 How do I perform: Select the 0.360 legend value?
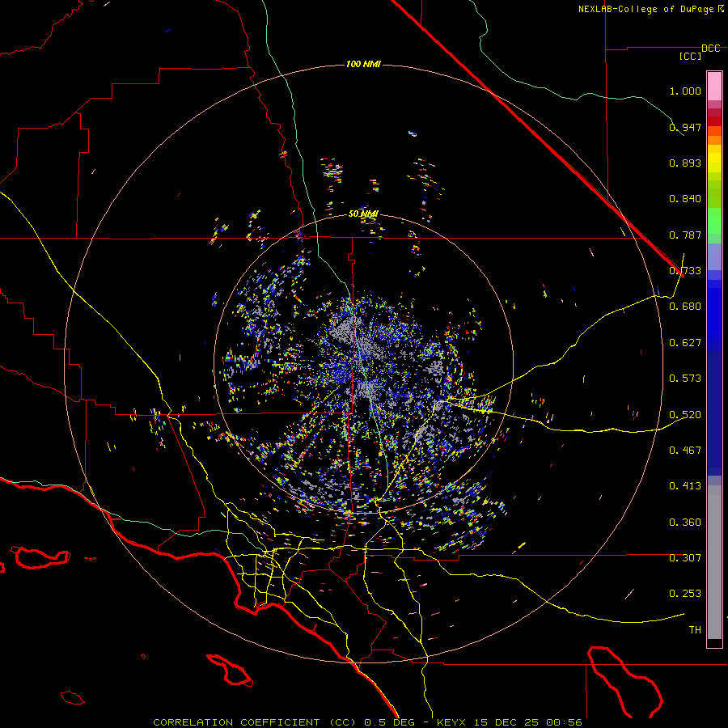[685, 523]
